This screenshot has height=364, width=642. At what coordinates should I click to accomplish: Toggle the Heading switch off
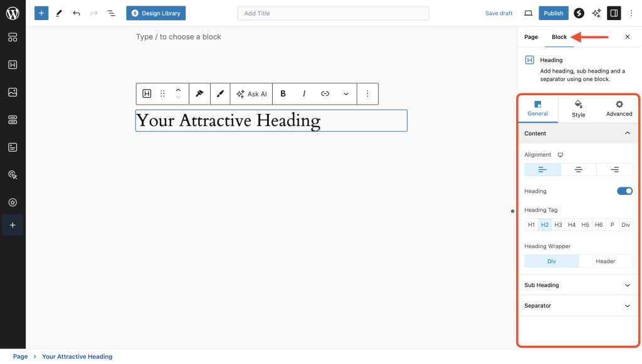click(624, 191)
